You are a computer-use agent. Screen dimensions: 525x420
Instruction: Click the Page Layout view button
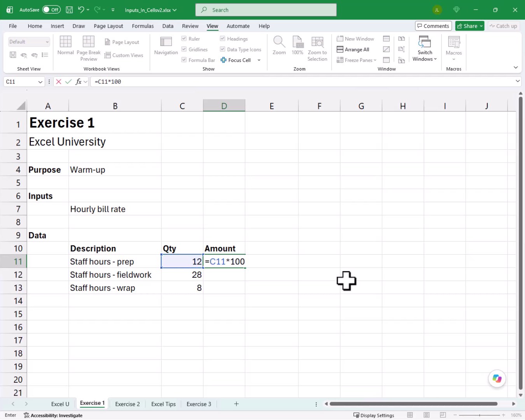tap(122, 42)
